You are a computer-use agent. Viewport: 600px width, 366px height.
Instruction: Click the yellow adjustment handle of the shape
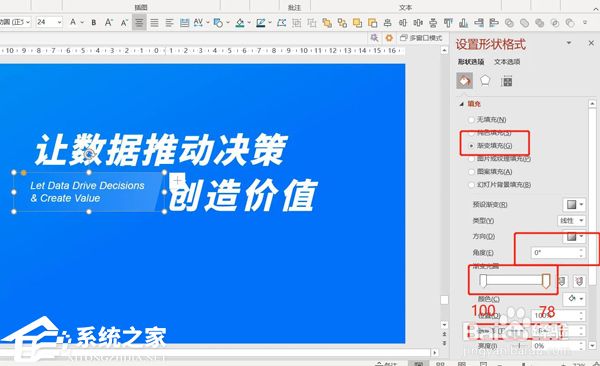pyautogui.click(x=24, y=173)
